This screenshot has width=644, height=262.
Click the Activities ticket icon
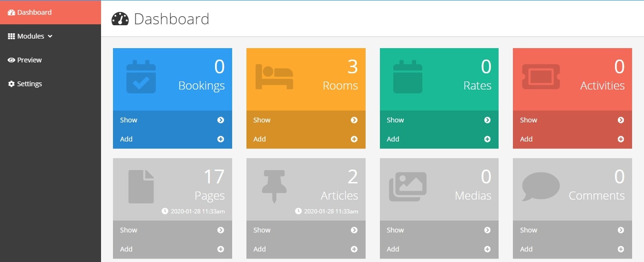coord(541,77)
